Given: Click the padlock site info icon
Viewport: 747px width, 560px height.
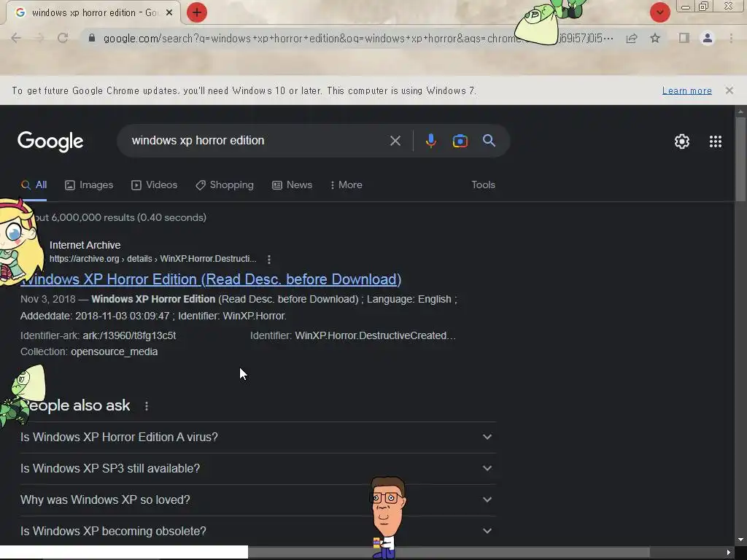Looking at the screenshot, I should coord(92,38).
